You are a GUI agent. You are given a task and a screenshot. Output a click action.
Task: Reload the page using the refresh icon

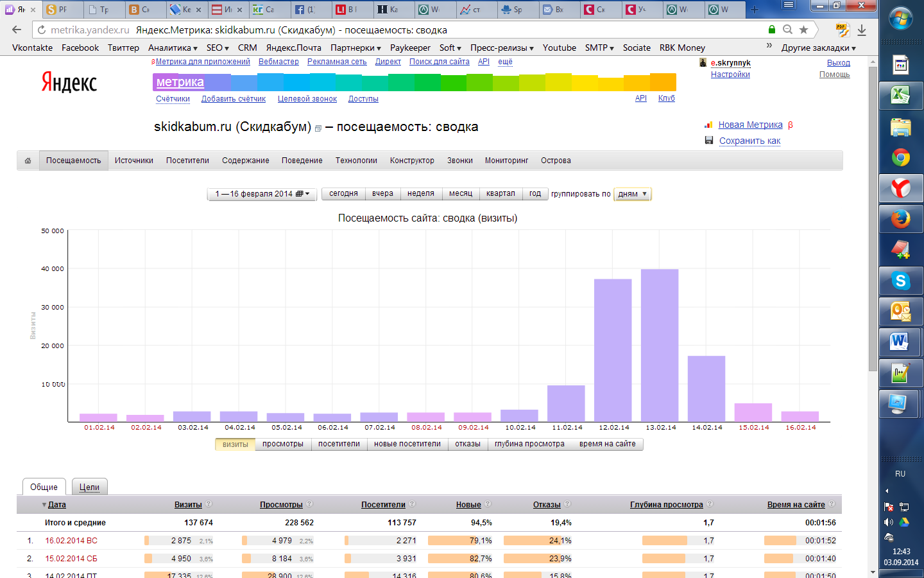(42, 30)
